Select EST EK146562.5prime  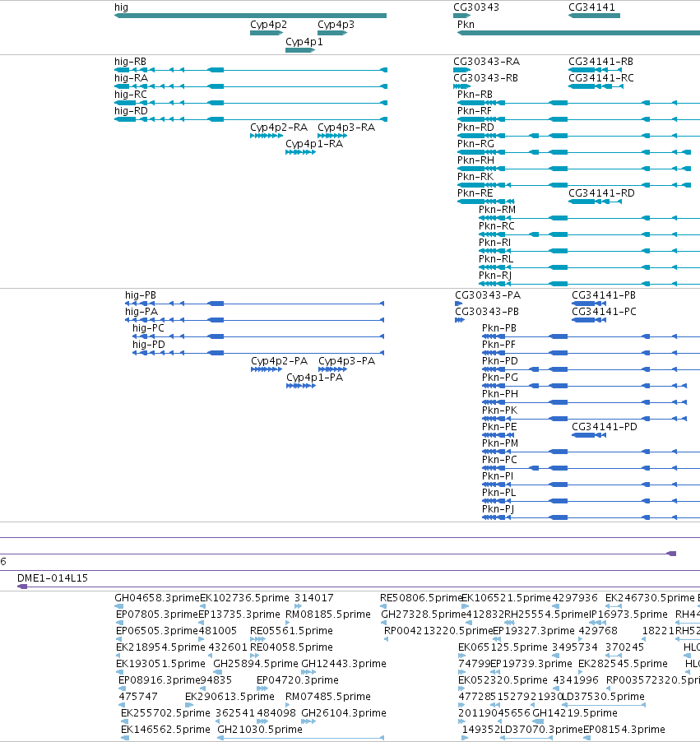click(165, 730)
